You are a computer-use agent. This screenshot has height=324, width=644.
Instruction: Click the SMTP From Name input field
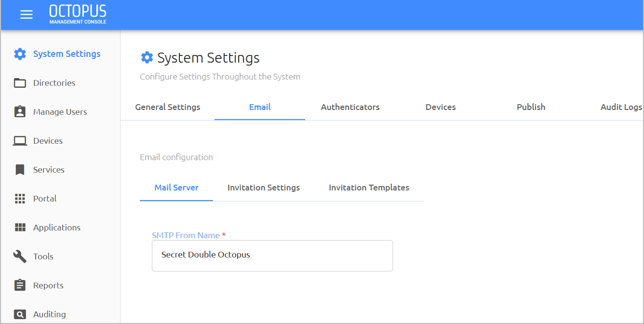(x=272, y=255)
